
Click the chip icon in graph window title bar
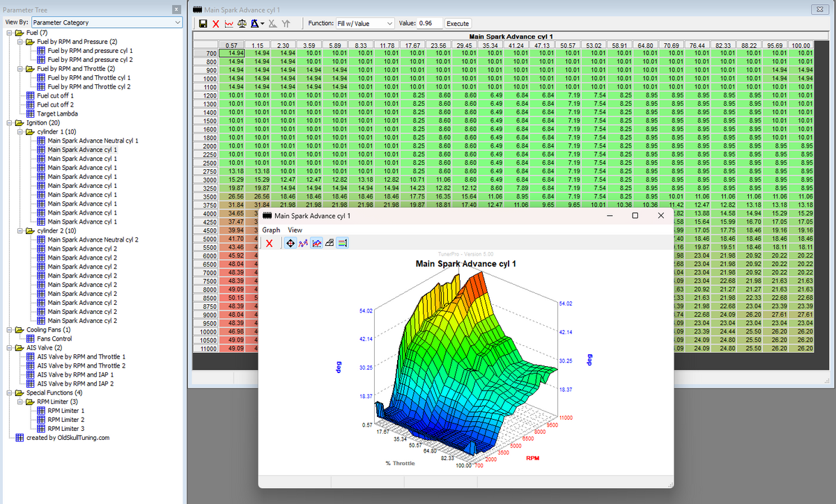coord(268,216)
